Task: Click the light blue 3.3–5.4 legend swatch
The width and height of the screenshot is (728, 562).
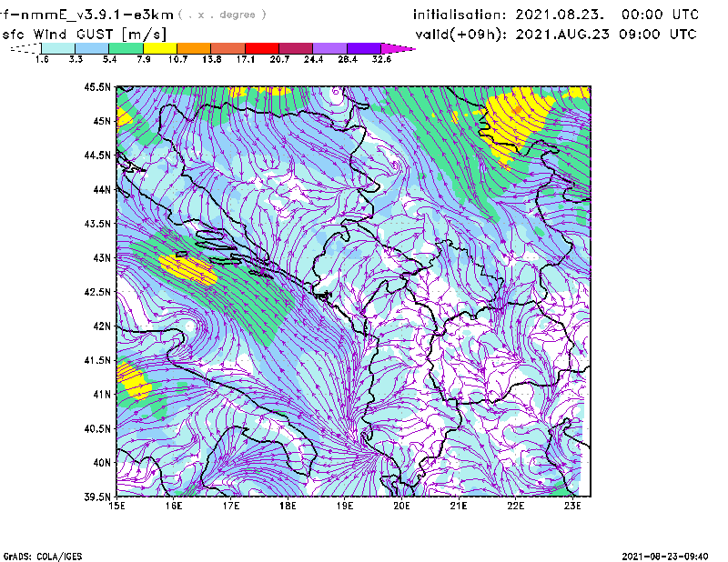Action: point(92,48)
